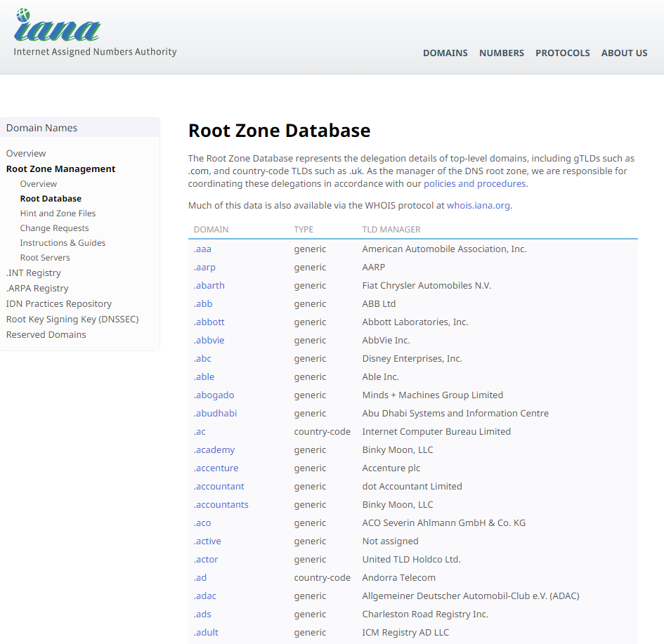Open whois.iana.org link

479,206
